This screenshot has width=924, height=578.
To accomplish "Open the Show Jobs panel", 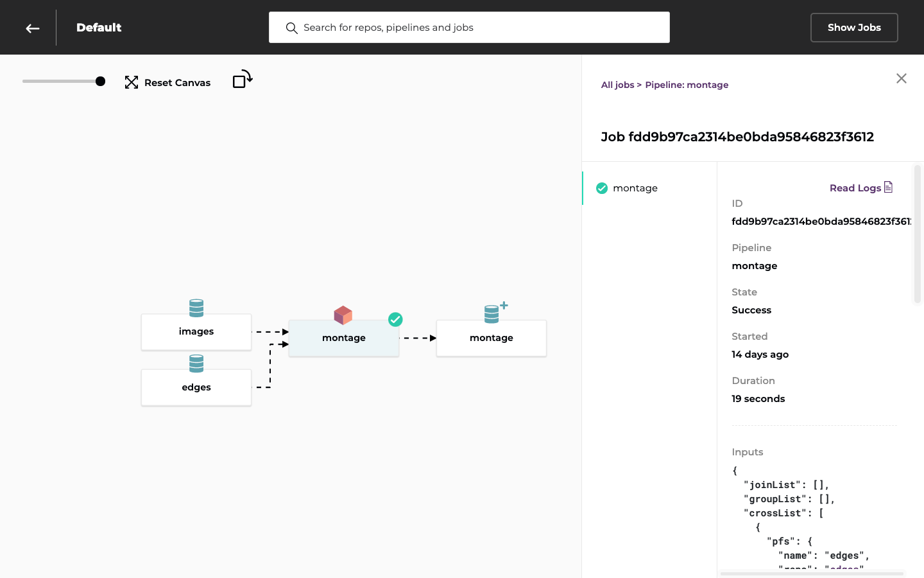I will click(854, 28).
